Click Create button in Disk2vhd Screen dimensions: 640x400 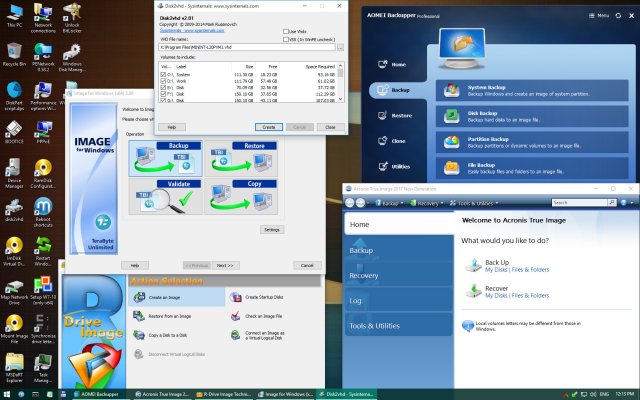coord(269,127)
